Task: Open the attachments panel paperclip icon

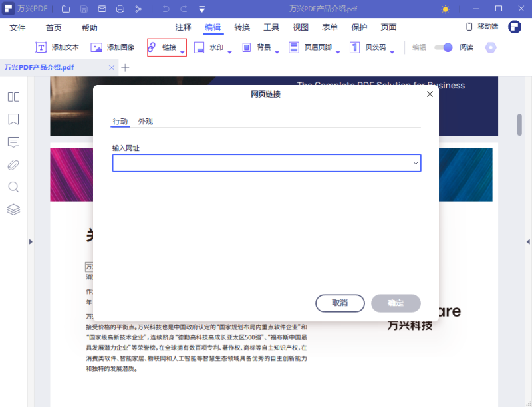Action: [x=13, y=164]
